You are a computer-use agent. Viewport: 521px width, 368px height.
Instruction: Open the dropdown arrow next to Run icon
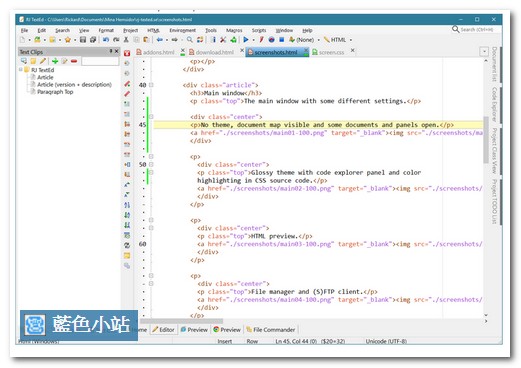[x=253, y=40]
